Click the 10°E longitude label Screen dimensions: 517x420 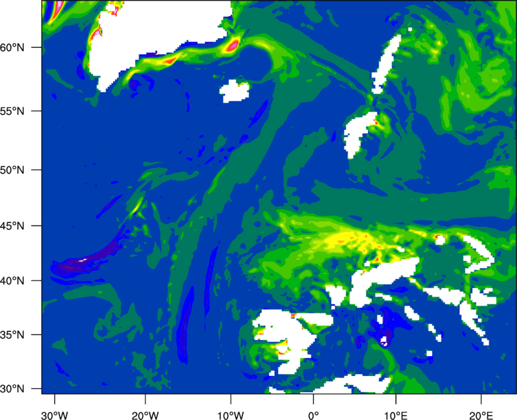[x=396, y=415]
